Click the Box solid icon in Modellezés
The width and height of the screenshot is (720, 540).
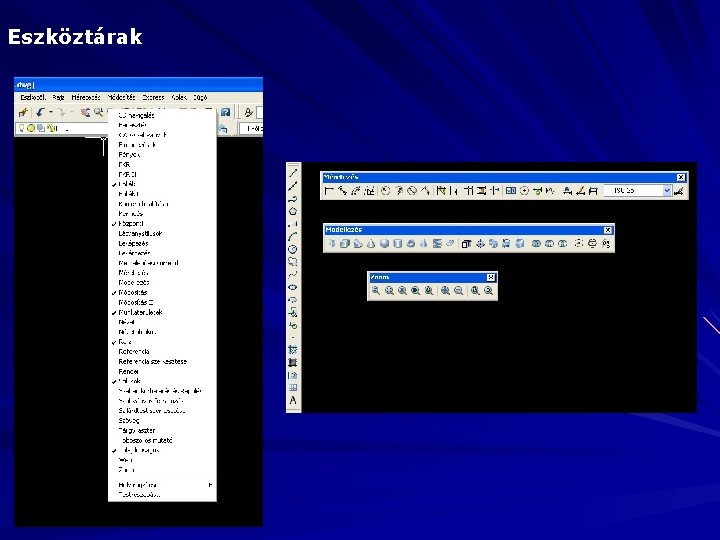[344, 243]
